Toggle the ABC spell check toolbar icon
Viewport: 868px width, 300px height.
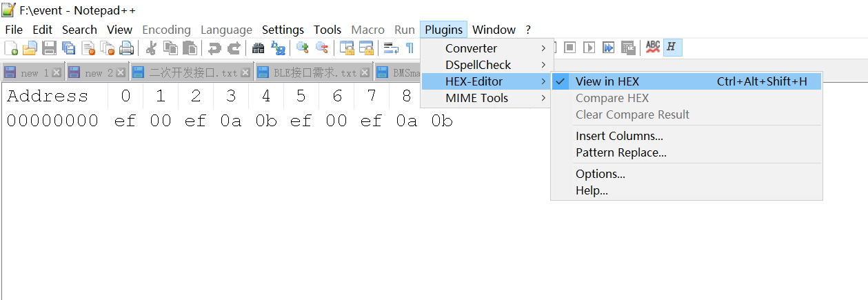point(653,48)
